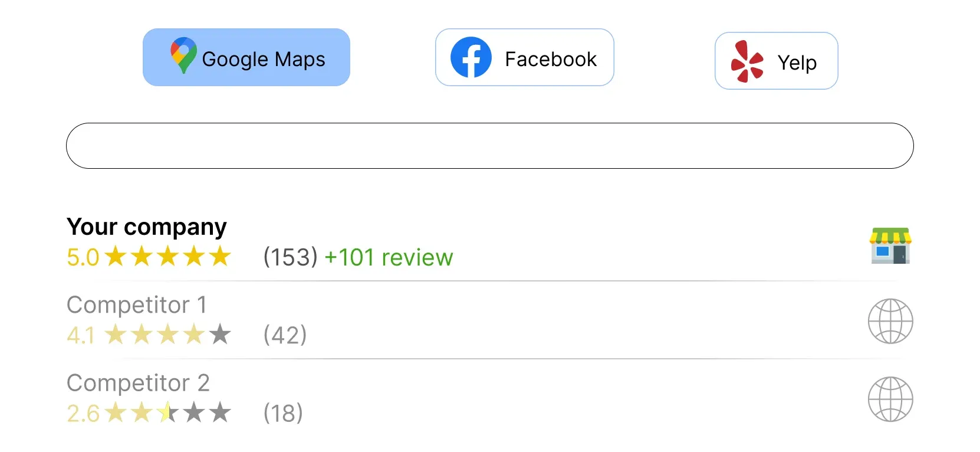Click the Google Maps pin icon
The width and height of the screenshot is (980, 452).
[182, 57]
